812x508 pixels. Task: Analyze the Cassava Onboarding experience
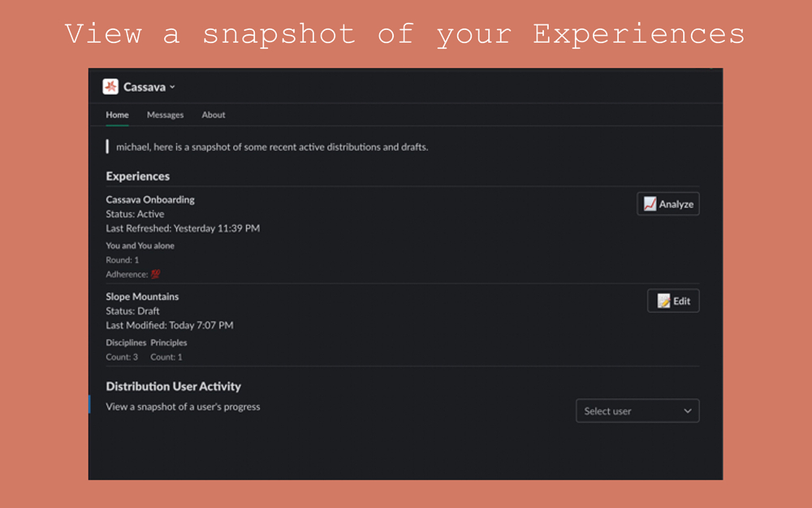tap(668, 204)
